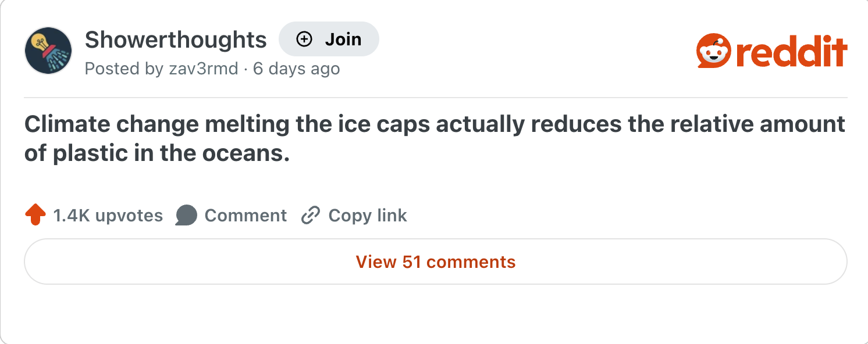This screenshot has height=344, width=868.
Task: Select the Comment text label
Action: tap(246, 216)
